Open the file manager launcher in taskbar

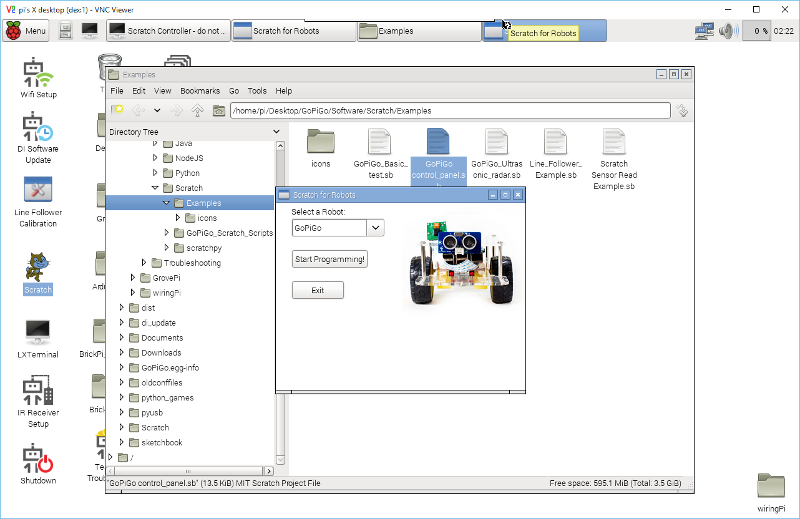(x=65, y=31)
